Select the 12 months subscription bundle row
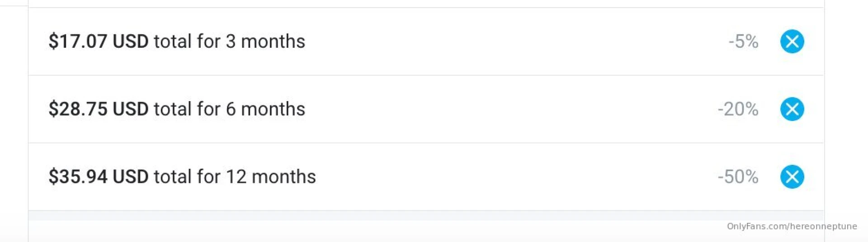 [x=497, y=177]
